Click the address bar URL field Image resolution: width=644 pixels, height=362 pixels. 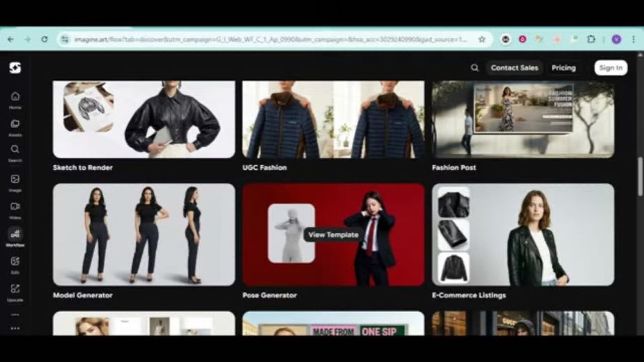pyautogui.click(x=270, y=40)
